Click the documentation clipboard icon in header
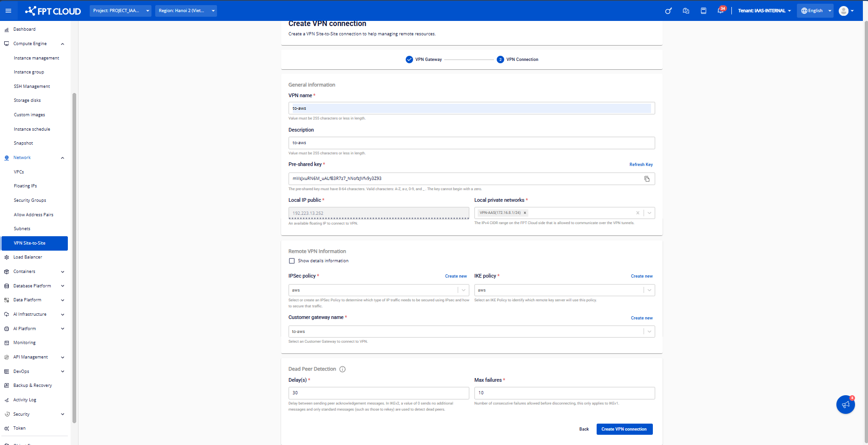 [x=704, y=11]
